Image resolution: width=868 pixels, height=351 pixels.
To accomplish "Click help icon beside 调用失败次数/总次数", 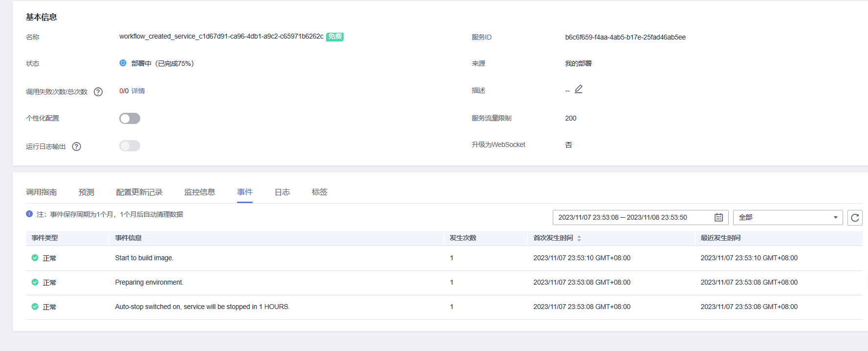I will 98,92.
